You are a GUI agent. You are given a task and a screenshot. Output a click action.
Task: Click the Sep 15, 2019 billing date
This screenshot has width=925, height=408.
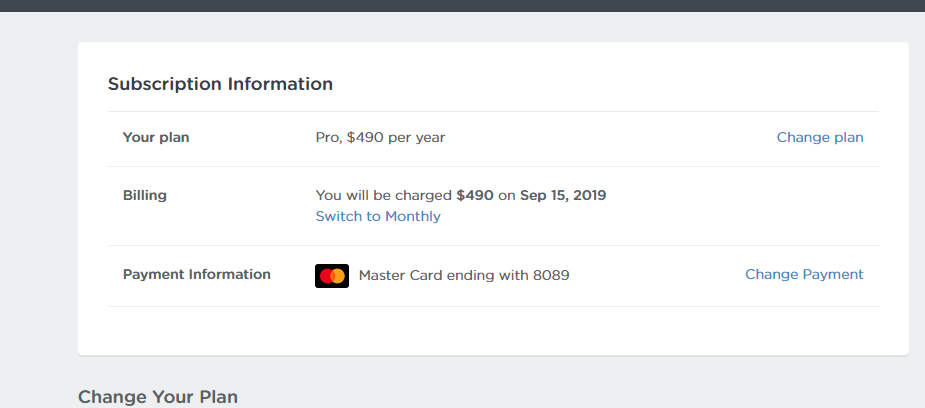pyautogui.click(x=563, y=196)
